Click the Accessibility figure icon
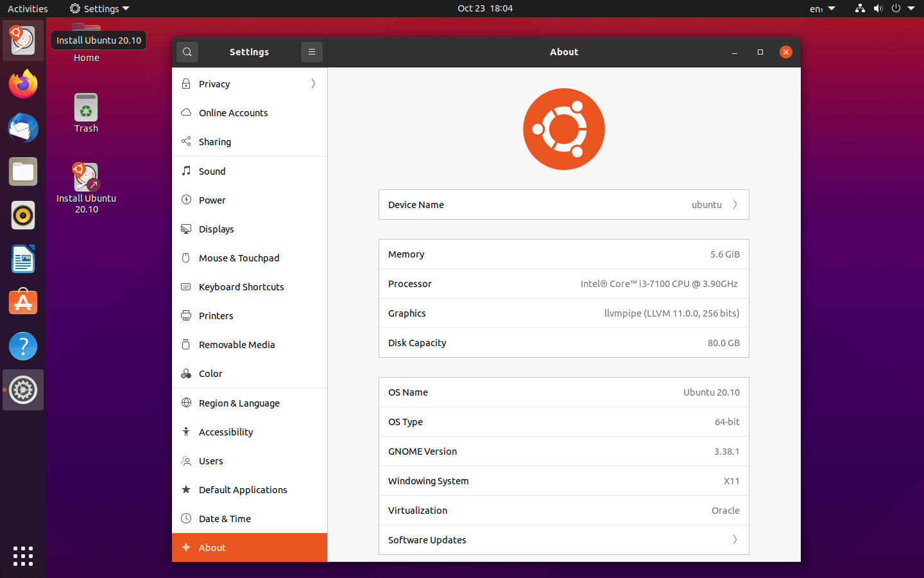Image resolution: width=924 pixels, height=578 pixels. click(x=186, y=432)
